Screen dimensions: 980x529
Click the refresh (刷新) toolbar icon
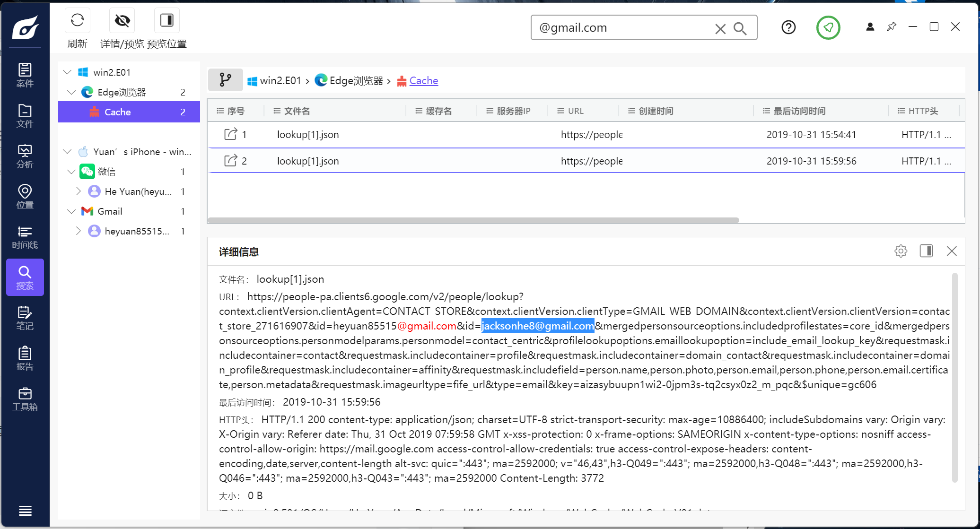[77, 20]
